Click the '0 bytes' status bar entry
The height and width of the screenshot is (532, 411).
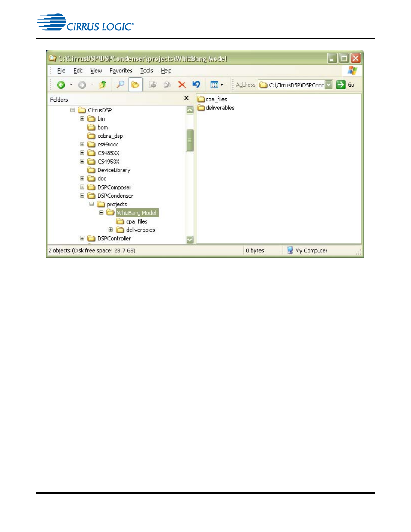[255, 251]
